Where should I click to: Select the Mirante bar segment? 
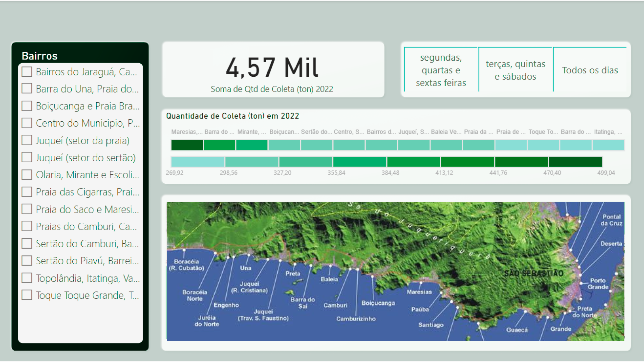pyautogui.click(x=252, y=145)
